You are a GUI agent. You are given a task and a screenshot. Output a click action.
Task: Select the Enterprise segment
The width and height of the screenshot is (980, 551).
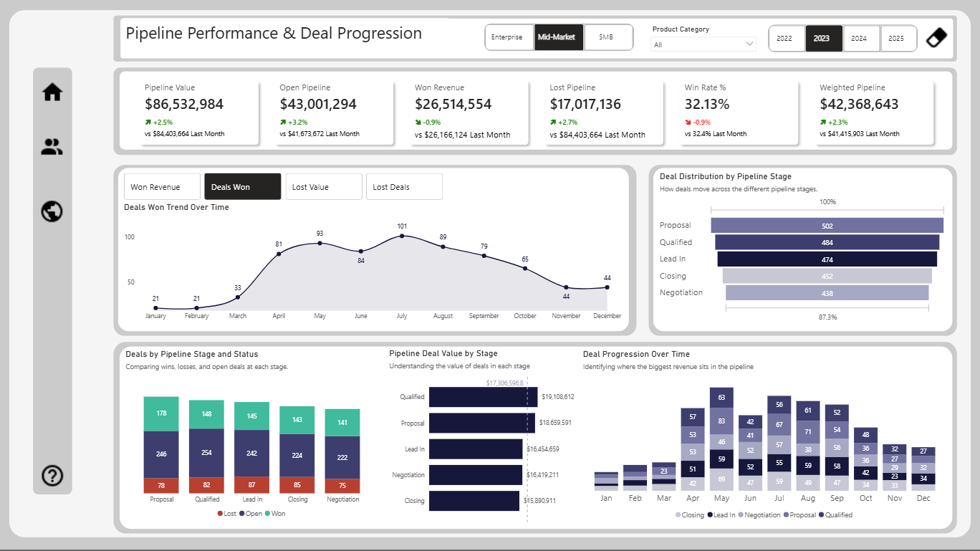click(509, 37)
